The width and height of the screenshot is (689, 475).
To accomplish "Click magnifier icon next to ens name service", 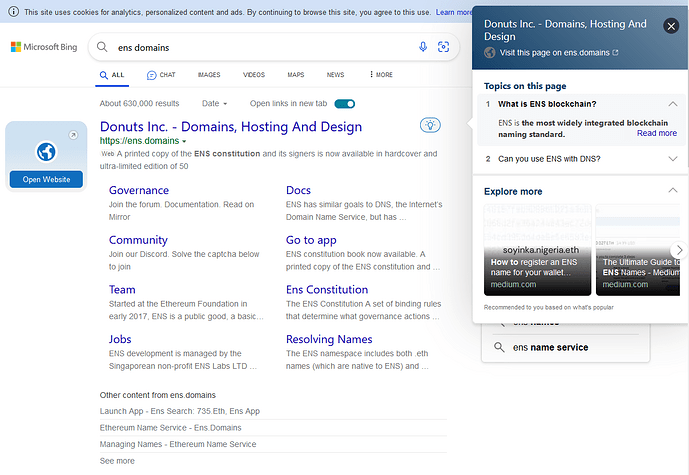I will (499, 347).
